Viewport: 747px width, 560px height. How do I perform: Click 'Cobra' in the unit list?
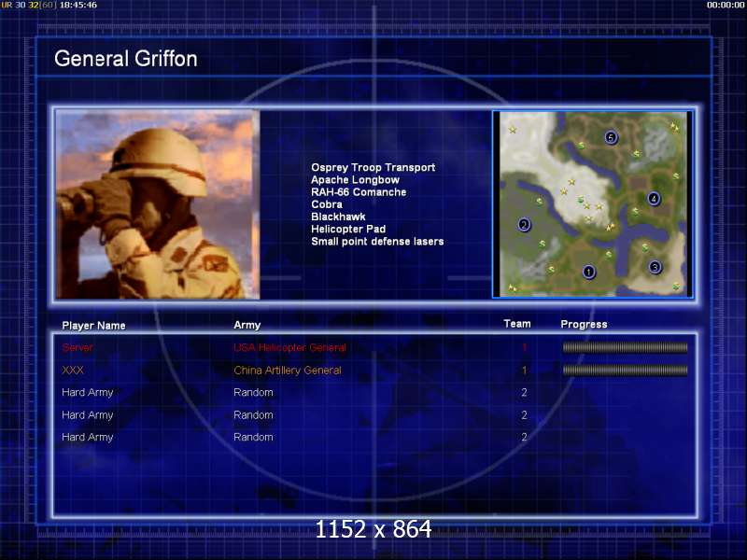click(327, 204)
